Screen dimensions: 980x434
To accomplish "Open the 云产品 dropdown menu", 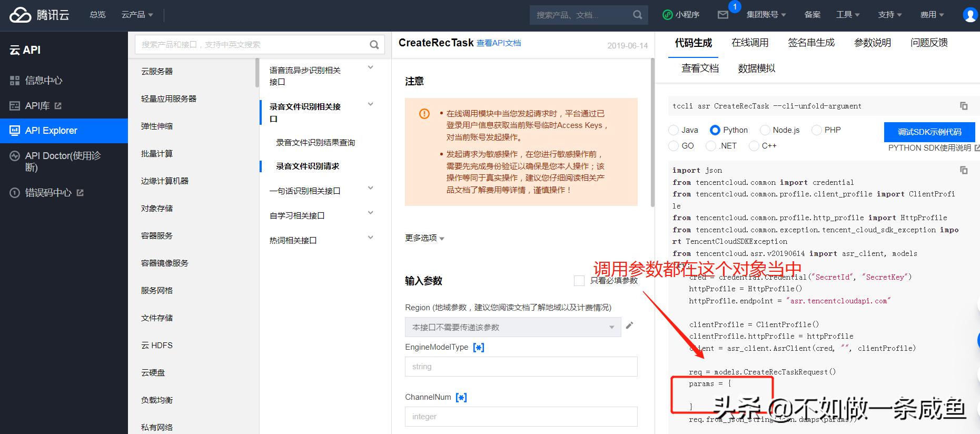I will (x=137, y=15).
